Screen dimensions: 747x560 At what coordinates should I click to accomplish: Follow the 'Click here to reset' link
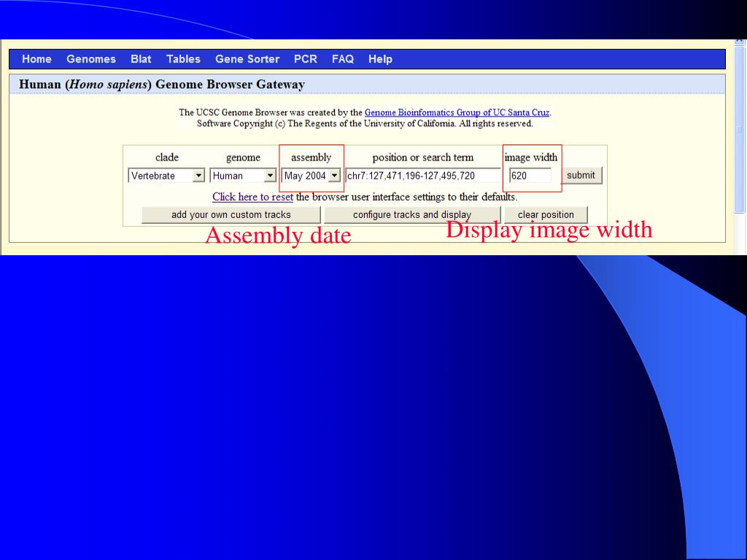pos(252,197)
